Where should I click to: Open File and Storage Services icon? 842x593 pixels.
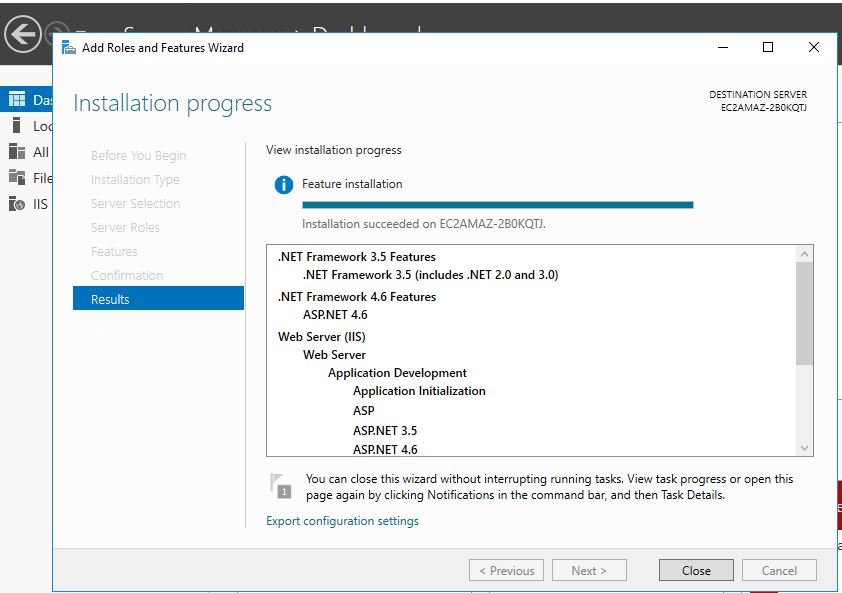(16, 178)
